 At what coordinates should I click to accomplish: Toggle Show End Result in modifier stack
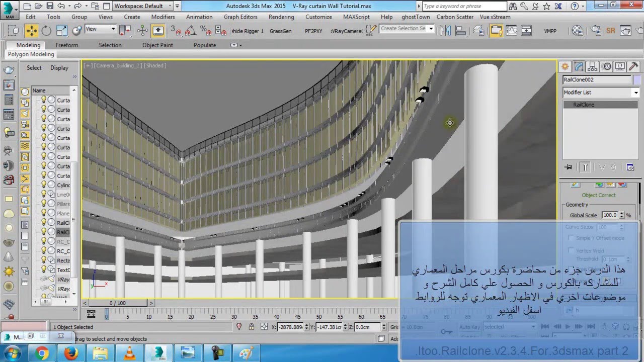click(x=585, y=167)
